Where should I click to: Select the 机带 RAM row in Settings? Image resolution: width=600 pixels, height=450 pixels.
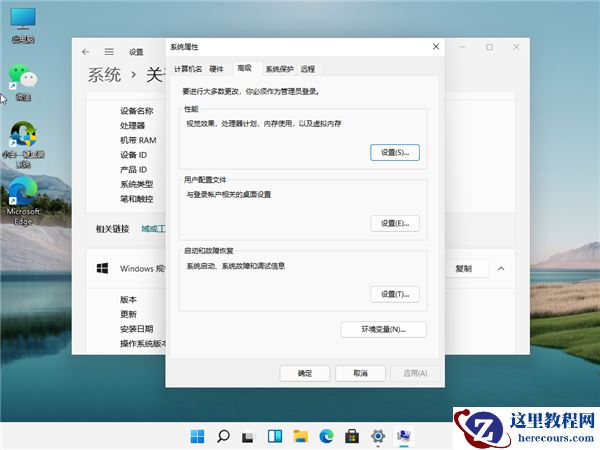(138, 140)
